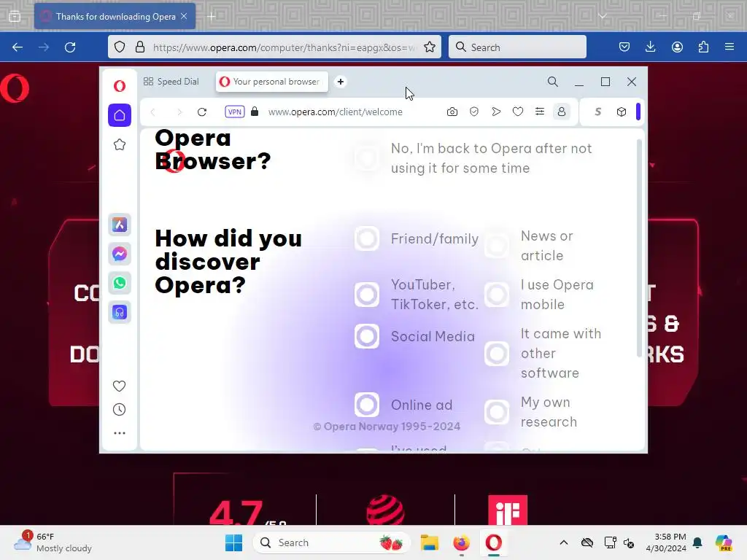747x560 pixels.
Task: Open Firefox Extensions puzzle icon
Action: [703, 47]
